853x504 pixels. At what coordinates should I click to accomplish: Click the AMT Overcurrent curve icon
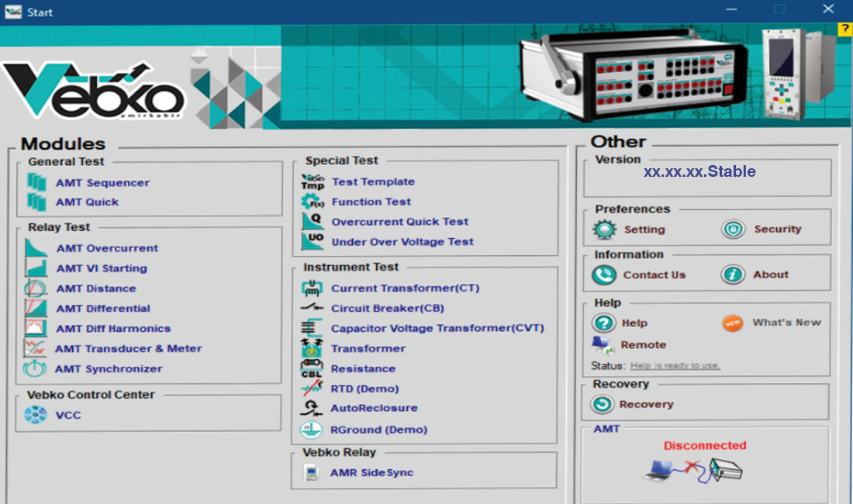36,248
